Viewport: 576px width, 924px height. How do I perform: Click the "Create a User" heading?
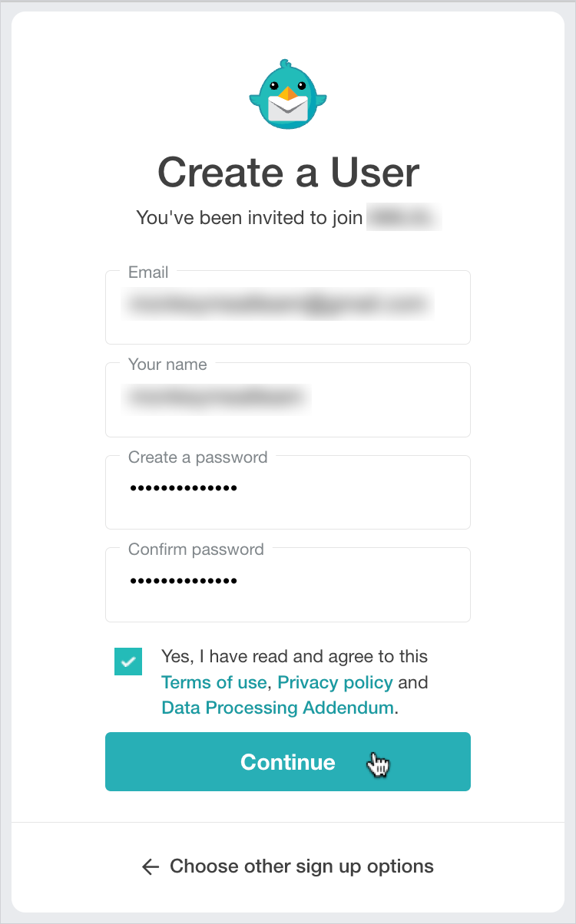tap(288, 172)
